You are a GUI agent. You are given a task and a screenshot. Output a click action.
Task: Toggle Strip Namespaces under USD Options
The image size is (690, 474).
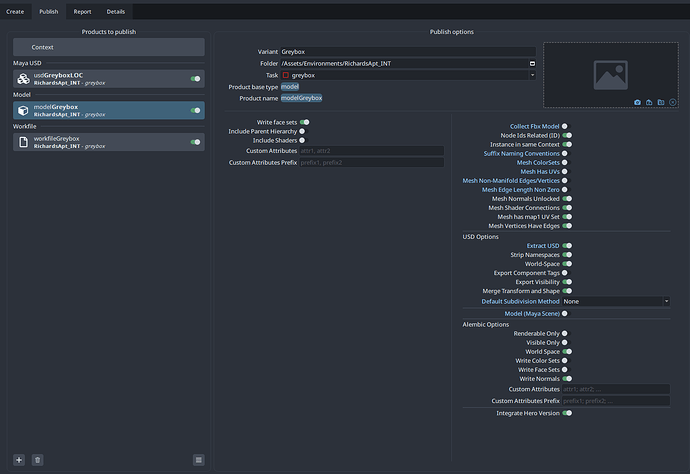pyautogui.click(x=567, y=255)
